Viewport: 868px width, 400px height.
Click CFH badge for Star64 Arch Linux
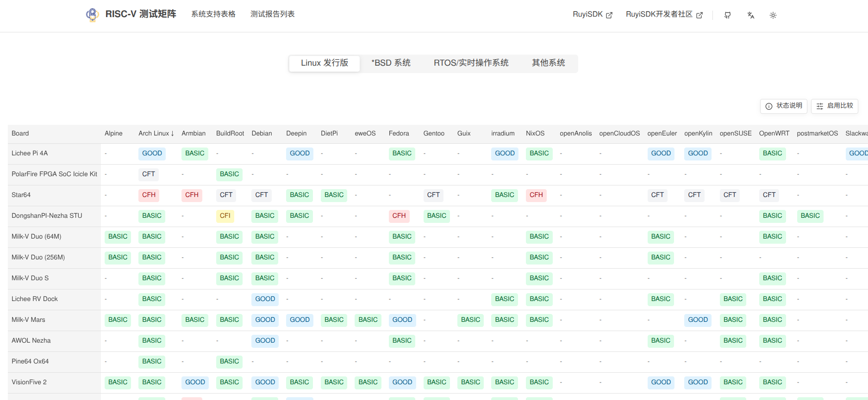(x=149, y=195)
